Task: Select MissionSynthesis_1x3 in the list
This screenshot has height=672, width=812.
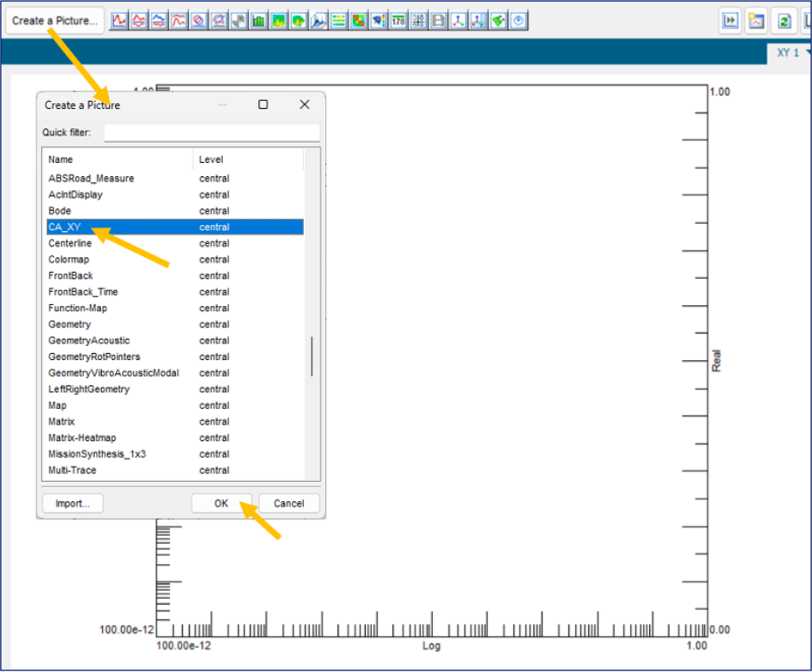Action: coord(175,454)
